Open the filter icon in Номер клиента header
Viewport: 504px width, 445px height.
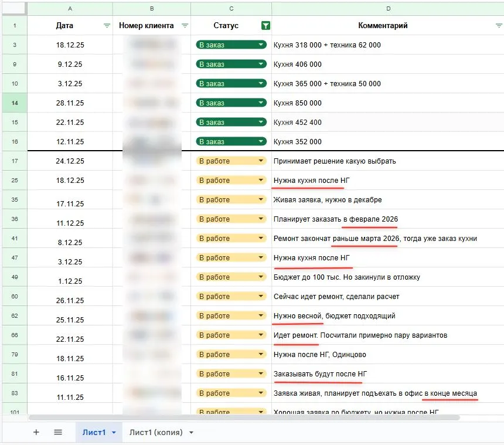(x=185, y=26)
